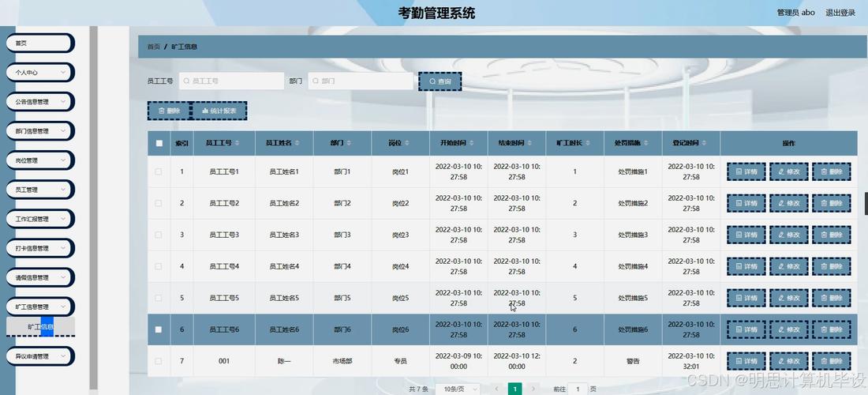The height and width of the screenshot is (395, 868).
Task: Sort by 处罚措施 column arrows
Action: [645, 143]
